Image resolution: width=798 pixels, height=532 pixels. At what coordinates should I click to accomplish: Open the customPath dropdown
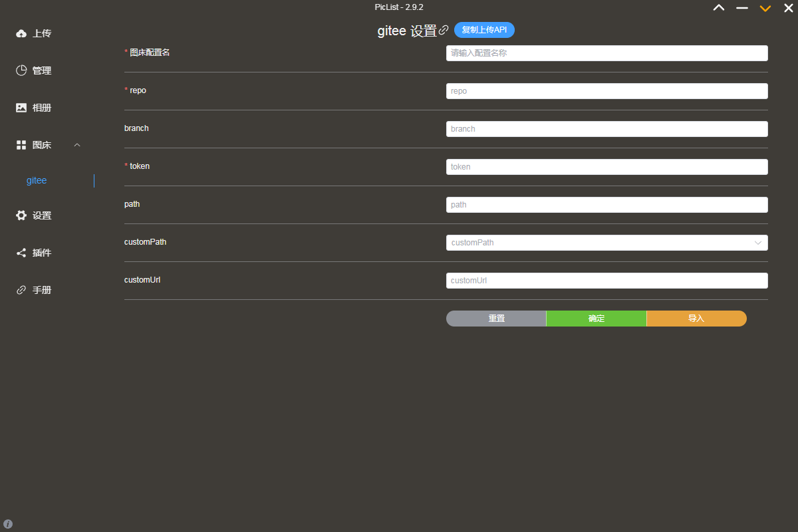coord(606,243)
